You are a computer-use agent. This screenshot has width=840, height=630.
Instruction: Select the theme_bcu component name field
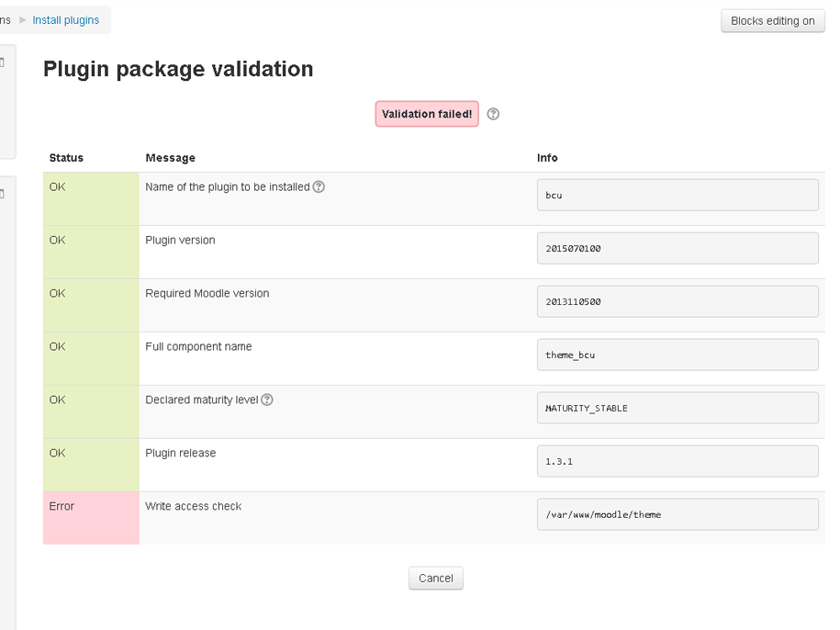coord(677,354)
